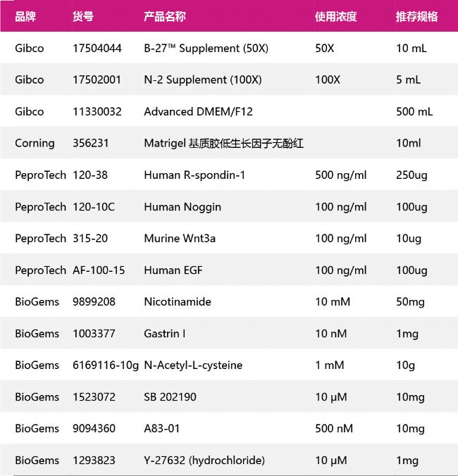Screen dimensions: 458x476
Task: Select the A83-01 product name
Action: [x=162, y=429]
